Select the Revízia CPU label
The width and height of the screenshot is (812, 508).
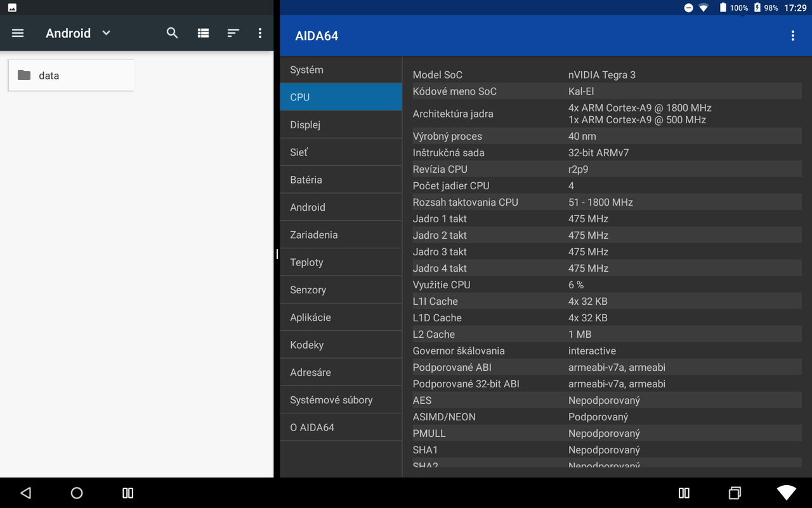pyautogui.click(x=440, y=169)
